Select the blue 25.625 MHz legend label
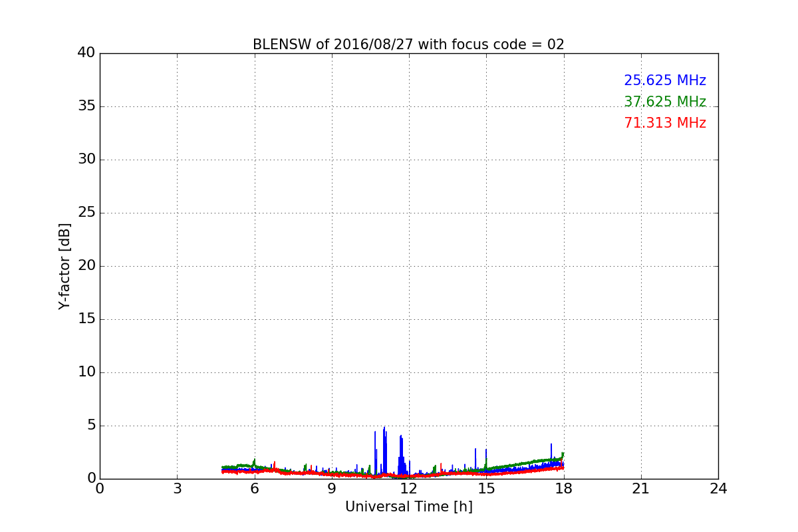 tap(665, 80)
